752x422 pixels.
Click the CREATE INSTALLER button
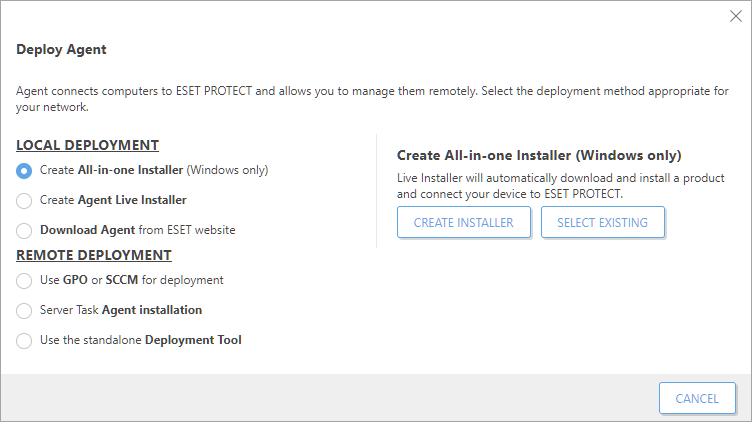pyautogui.click(x=464, y=223)
